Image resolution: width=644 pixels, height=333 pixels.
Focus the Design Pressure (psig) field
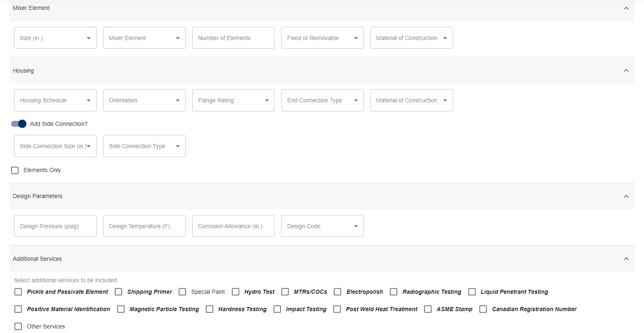pos(55,226)
